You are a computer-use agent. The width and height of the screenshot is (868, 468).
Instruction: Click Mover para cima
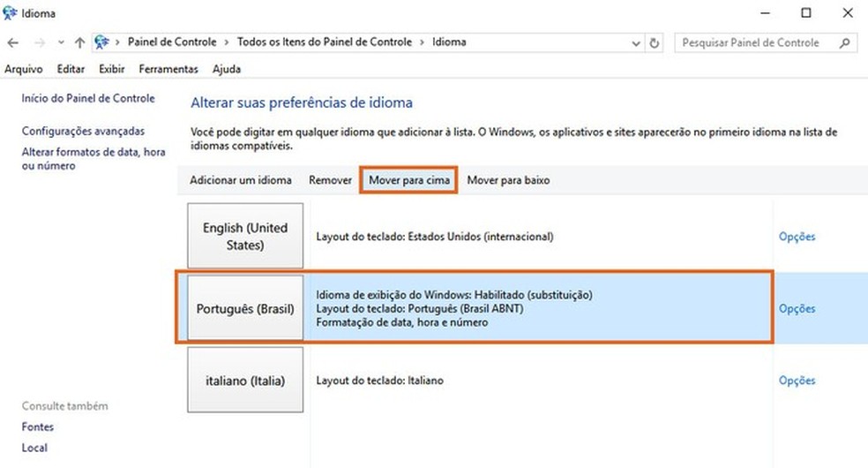(x=409, y=180)
